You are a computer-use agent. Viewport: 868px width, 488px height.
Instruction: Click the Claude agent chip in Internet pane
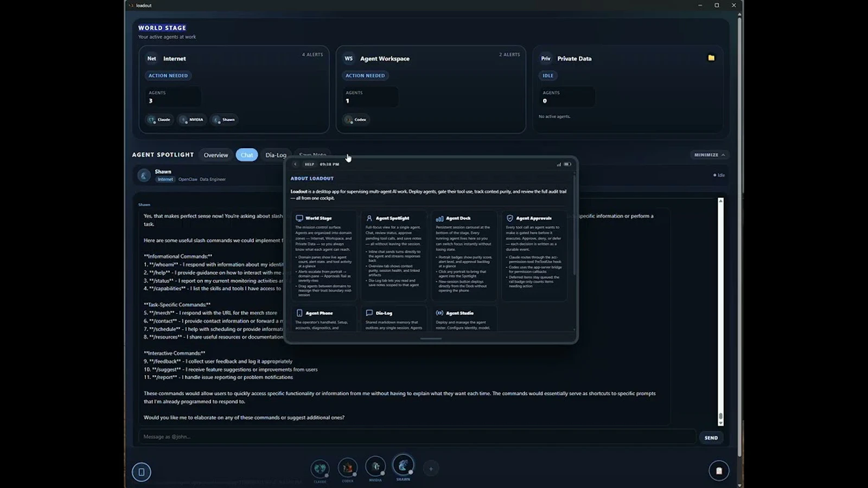pyautogui.click(x=159, y=120)
